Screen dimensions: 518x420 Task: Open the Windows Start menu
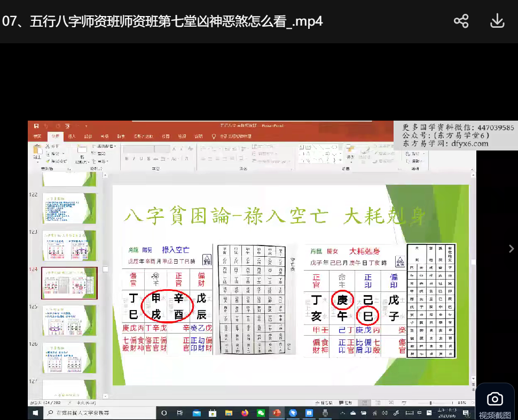tap(35, 413)
